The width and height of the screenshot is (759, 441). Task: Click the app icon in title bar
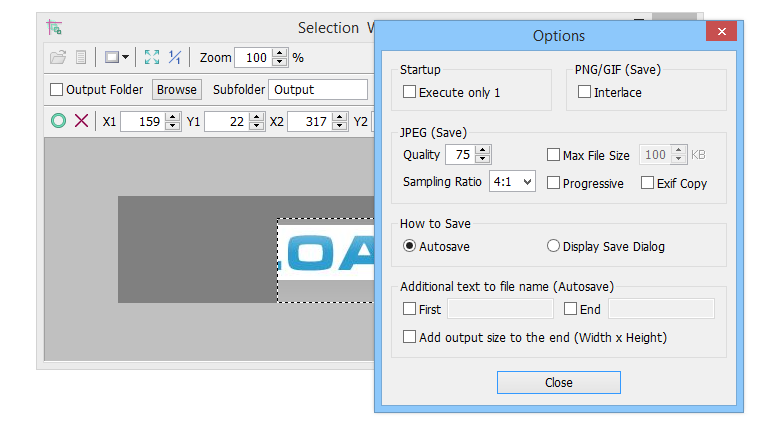[55, 27]
